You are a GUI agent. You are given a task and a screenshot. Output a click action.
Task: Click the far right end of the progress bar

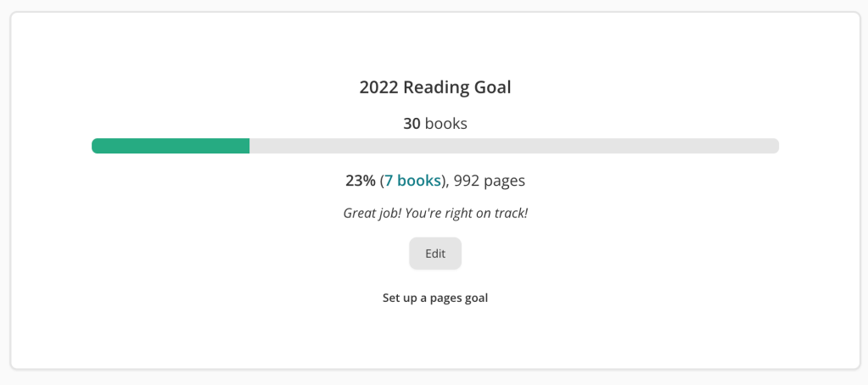pyautogui.click(x=774, y=146)
